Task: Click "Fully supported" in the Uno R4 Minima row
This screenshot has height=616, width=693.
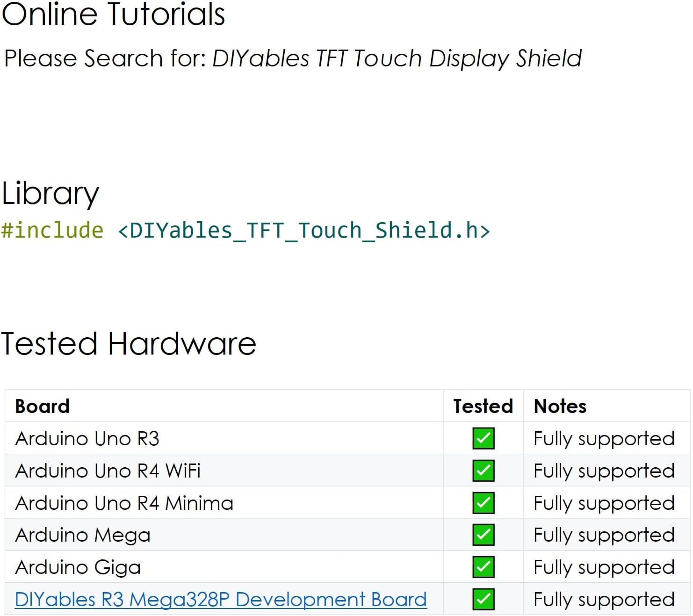Action: [x=604, y=504]
